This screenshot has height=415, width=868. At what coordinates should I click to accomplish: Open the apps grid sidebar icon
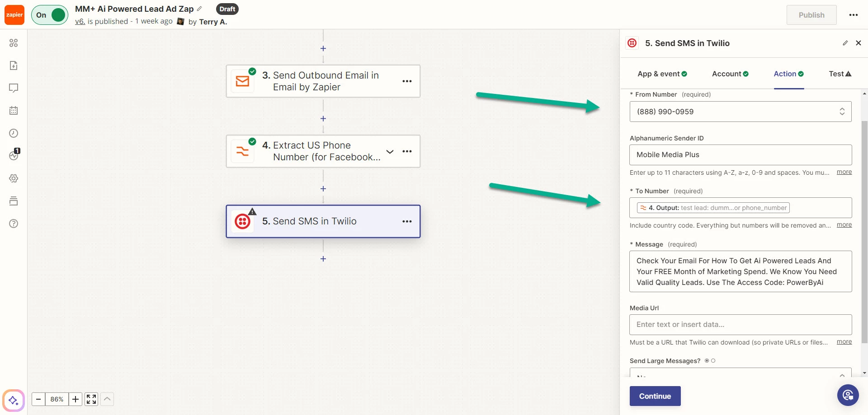coord(14,43)
